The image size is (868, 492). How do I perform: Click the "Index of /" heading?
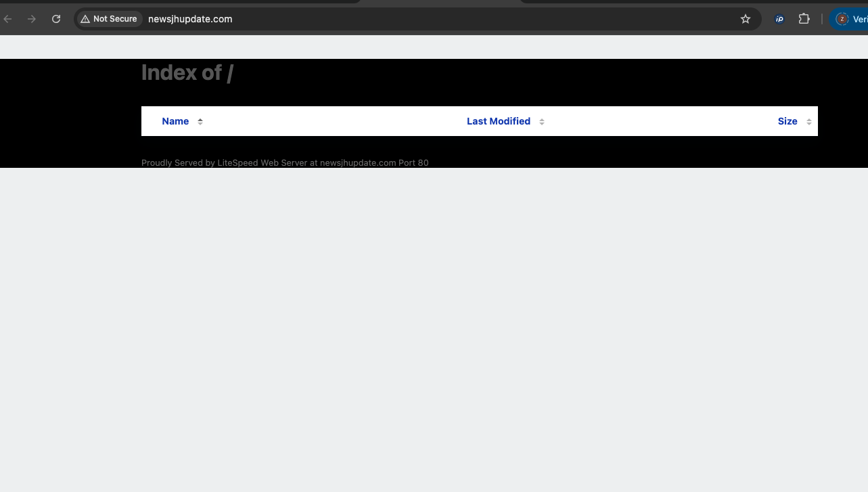[187, 72]
